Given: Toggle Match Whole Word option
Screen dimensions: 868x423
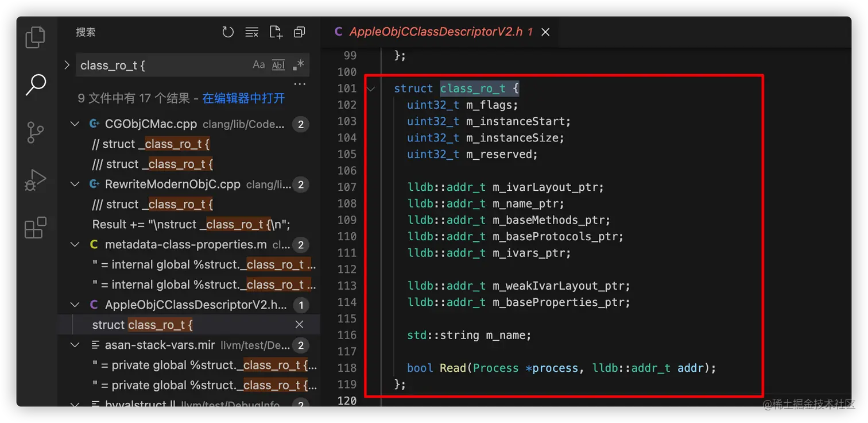Looking at the screenshot, I should pyautogui.click(x=278, y=65).
